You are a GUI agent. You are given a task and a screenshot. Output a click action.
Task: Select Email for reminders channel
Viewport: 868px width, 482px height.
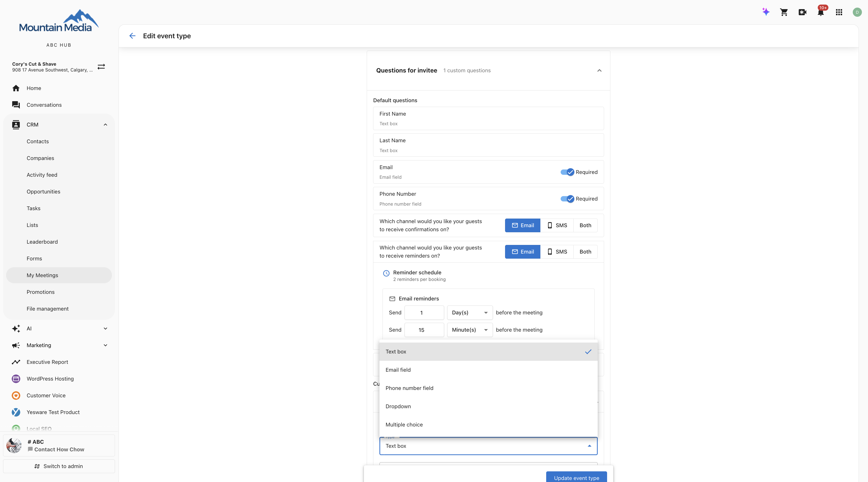point(523,252)
